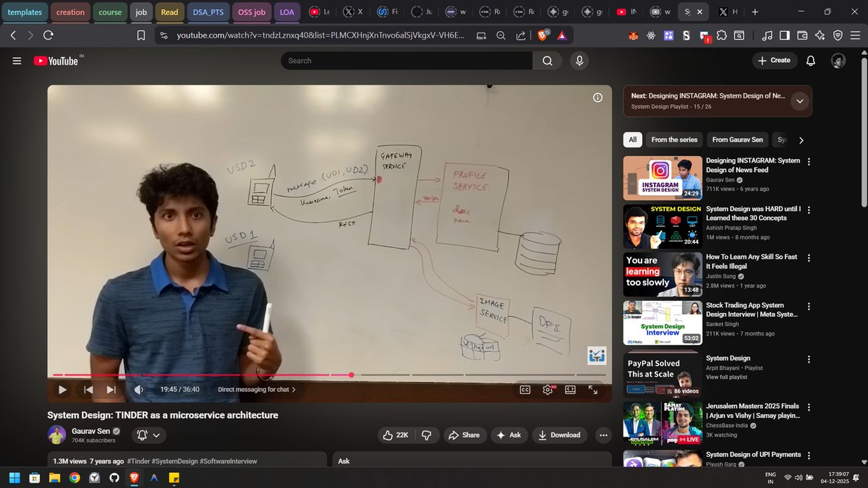Click the #Tinder hashtag
This screenshot has width=868, height=488.
click(x=140, y=461)
